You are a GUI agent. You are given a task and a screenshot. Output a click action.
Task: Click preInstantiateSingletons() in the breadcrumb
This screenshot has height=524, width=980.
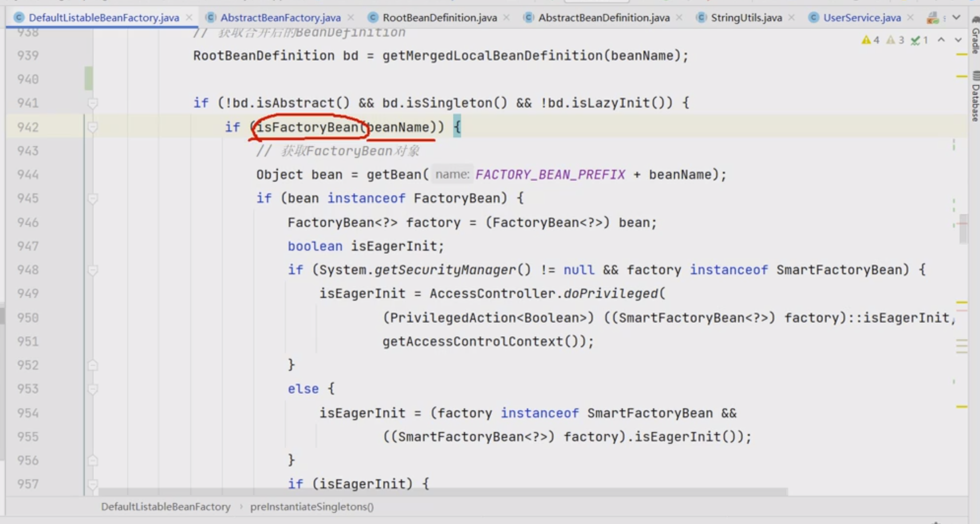(x=312, y=507)
